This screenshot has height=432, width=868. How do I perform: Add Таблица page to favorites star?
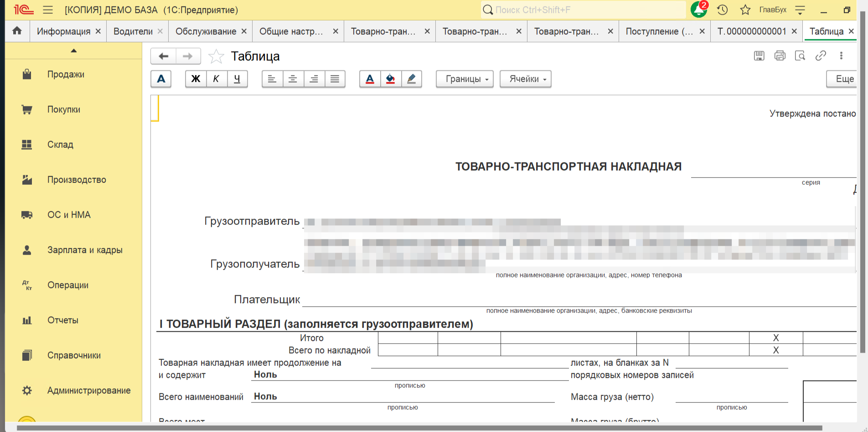(216, 57)
